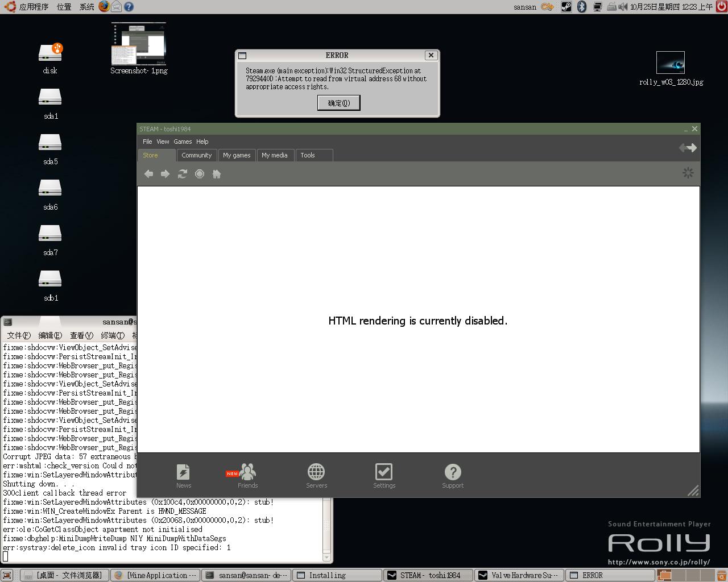The height and width of the screenshot is (582, 728).
Task: Open Steam Support
Action: point(453,476)
